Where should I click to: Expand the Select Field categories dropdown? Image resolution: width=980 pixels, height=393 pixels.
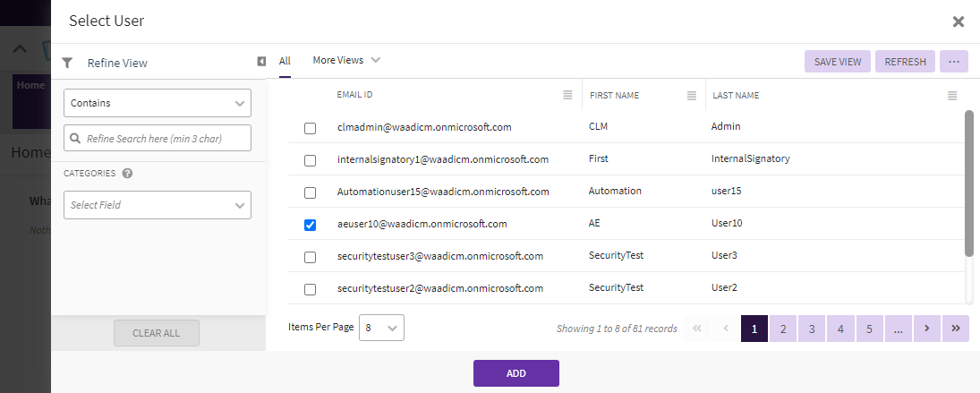[158, 205]
